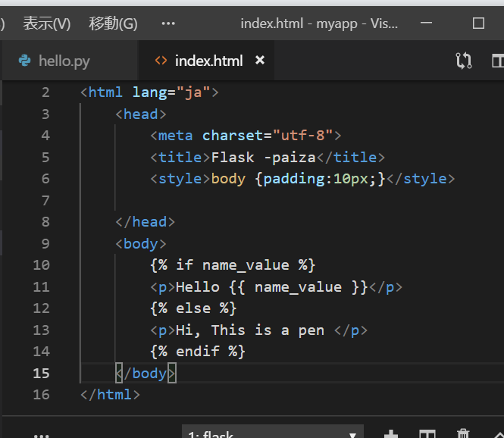
Task: Click the closing html tag on line 16
Action: coord(110,395)
